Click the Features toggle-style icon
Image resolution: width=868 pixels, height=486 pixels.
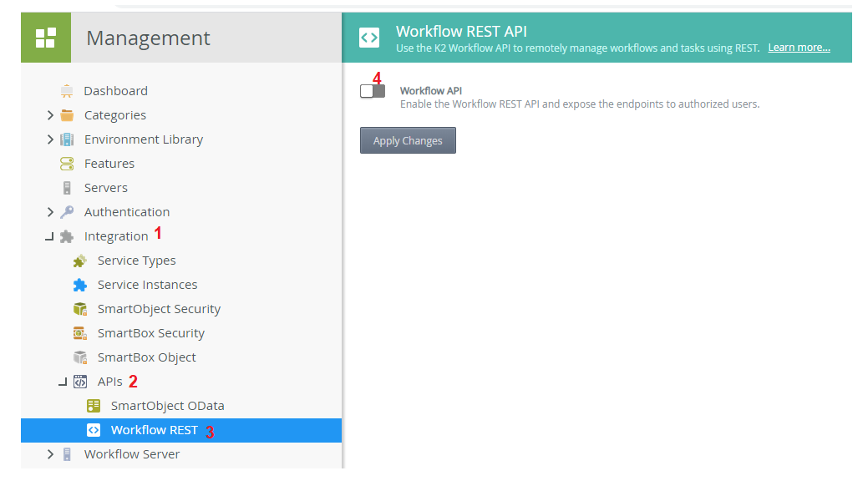tap(67, 164)
